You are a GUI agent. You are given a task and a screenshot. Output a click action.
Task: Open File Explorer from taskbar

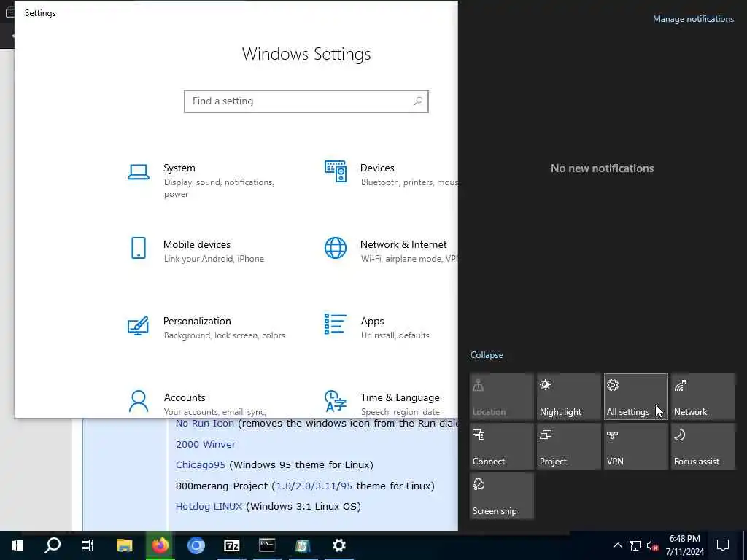coord(124,545)
